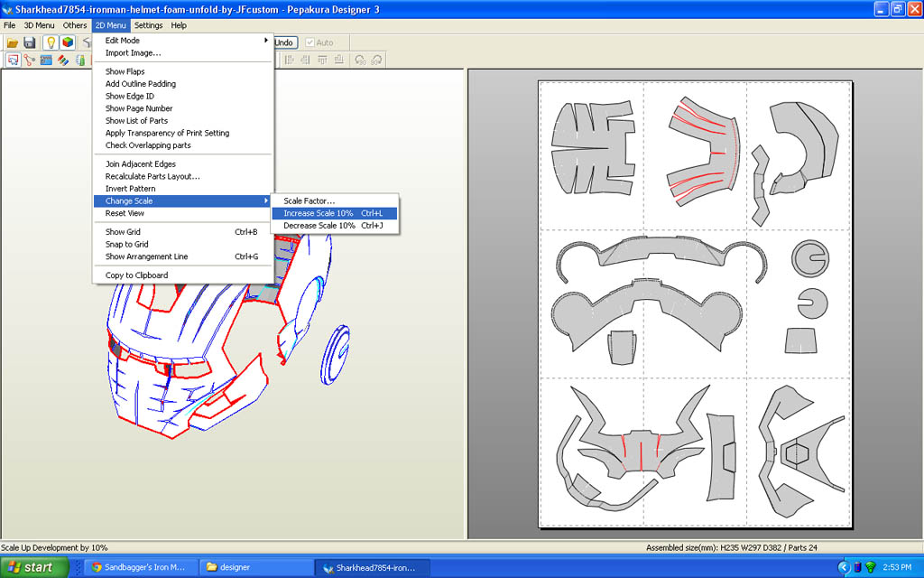
Task: Select the Join/Disjoin Faces red-node tool
Action: (x=30, y=61)
